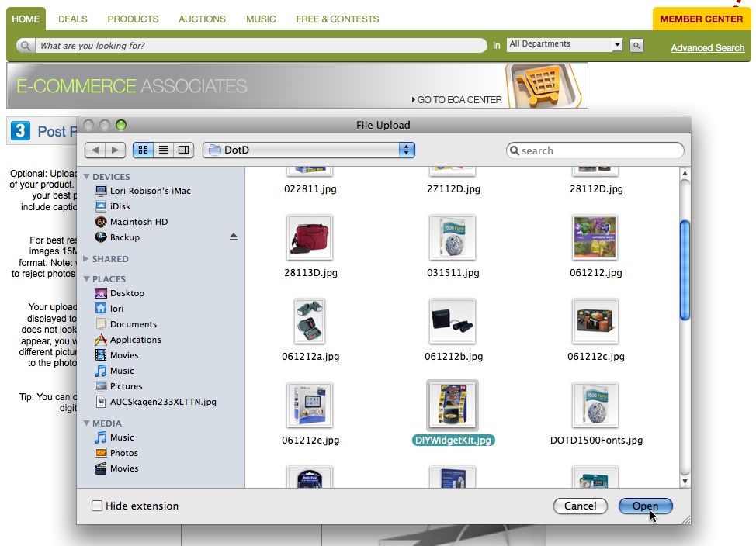Screen dimensions: 756x546
Task: Switch to list view in file dialog
Action: pyautogui.click(x=164, y=150)
